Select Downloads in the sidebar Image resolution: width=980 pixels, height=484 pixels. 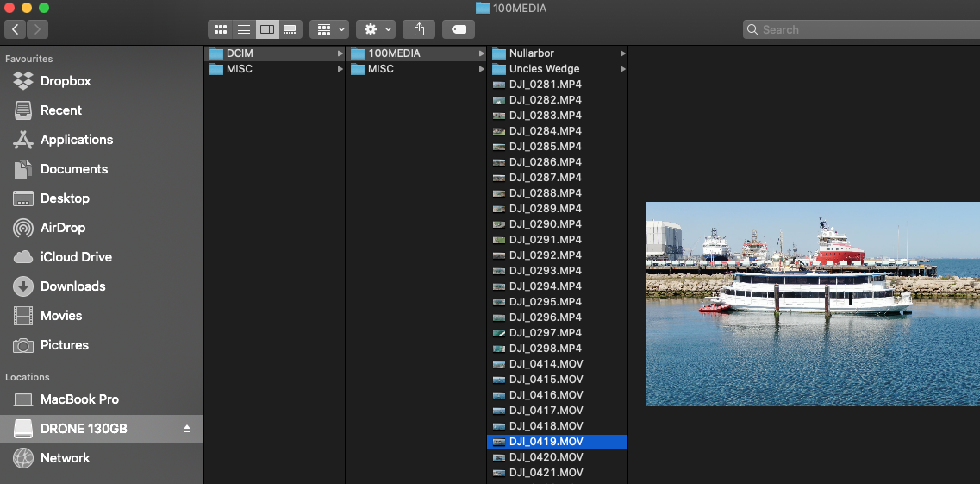point(72,286)
